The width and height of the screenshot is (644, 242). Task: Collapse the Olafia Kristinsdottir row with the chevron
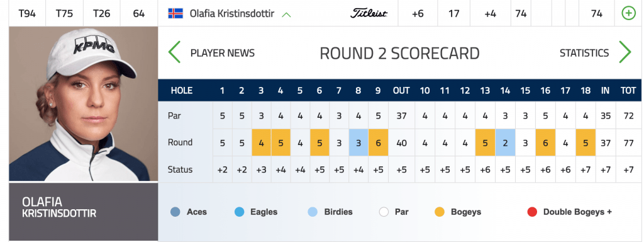click(286, 15)
